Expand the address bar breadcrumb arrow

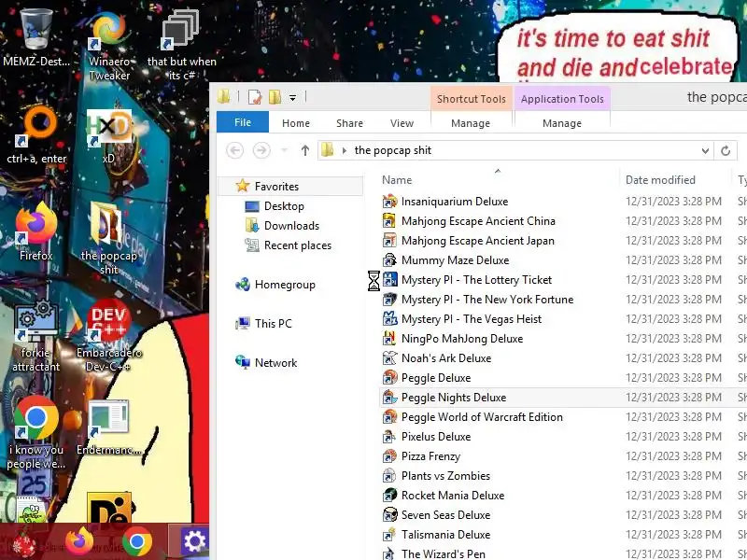pyautogui.click(x=344, y=150)
